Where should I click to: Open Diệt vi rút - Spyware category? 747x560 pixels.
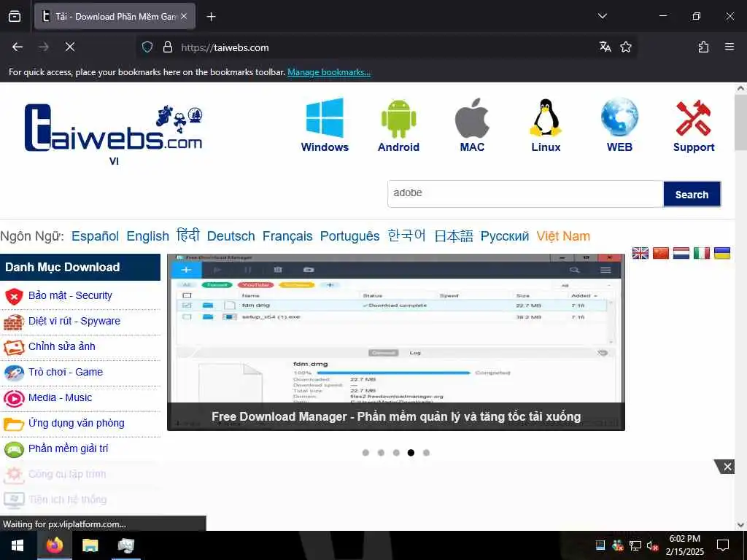tap(74, 321)
